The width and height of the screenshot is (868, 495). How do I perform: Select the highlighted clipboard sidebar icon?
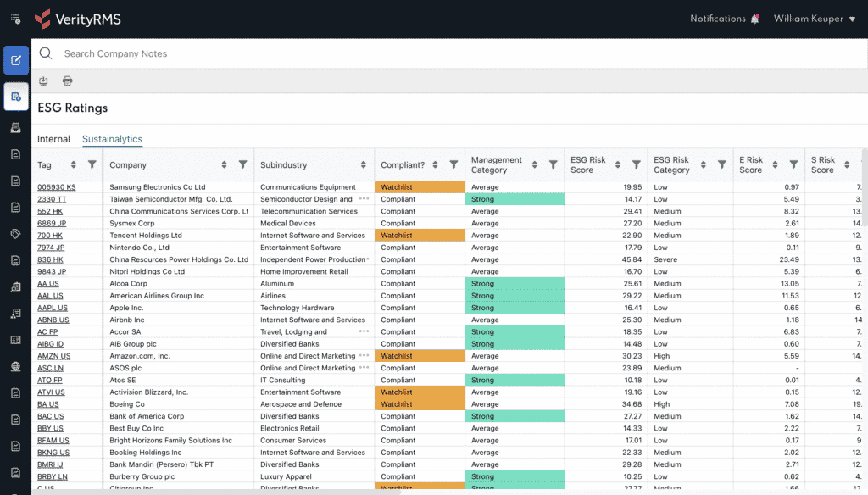coord(16,97)
